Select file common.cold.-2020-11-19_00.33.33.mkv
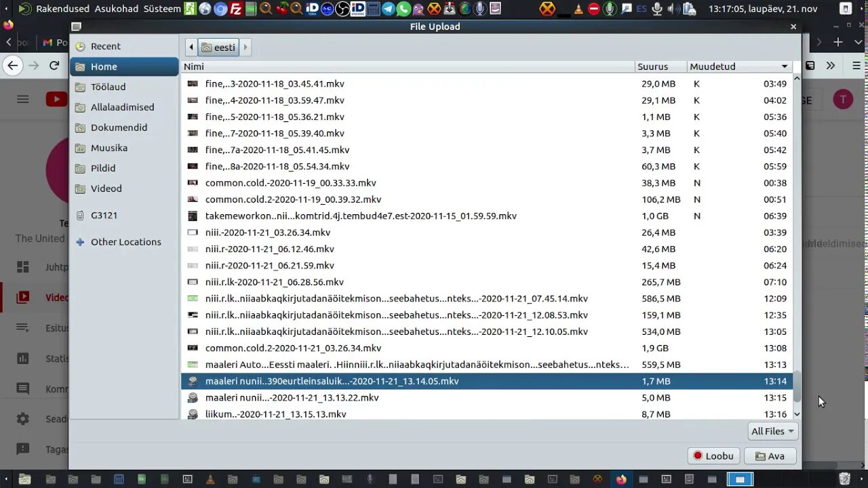Image resolution: width=868 pixels, height=488 pixels. point(486,183)
